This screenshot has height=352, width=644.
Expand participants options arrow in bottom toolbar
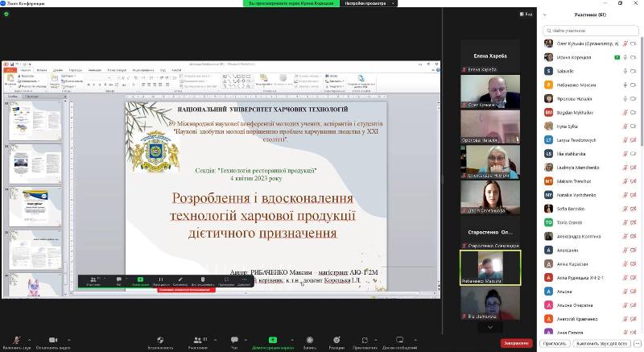click(x=215, y=340)
